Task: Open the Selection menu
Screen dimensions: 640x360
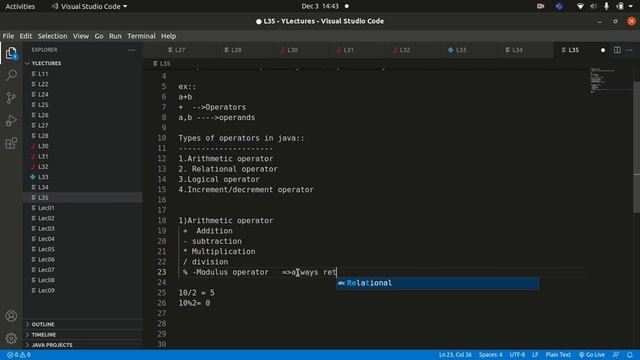Action: (x=52, y=36)
